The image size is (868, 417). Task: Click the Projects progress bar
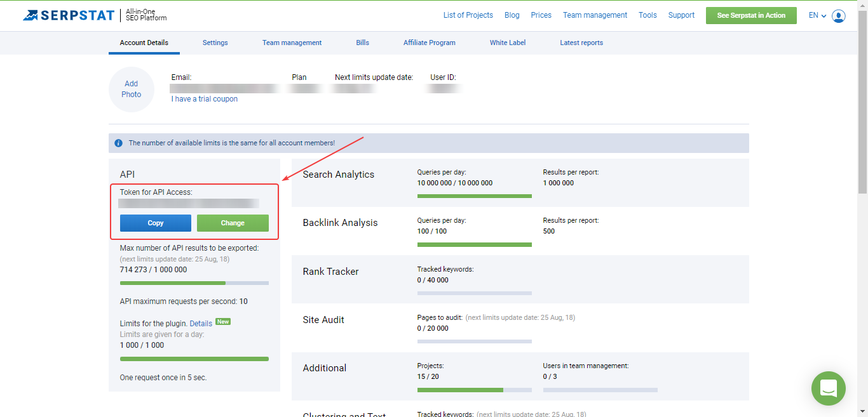click(x=475, y=390)
